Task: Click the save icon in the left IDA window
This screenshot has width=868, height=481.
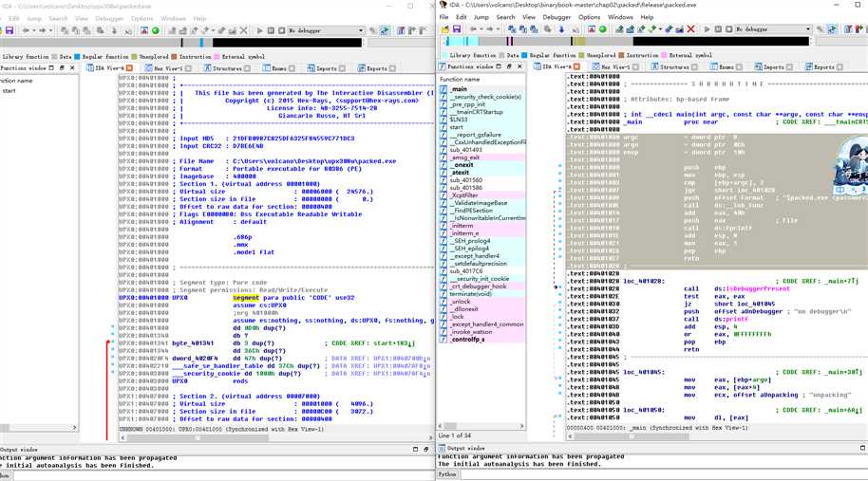Action: [x=9, y=29]
